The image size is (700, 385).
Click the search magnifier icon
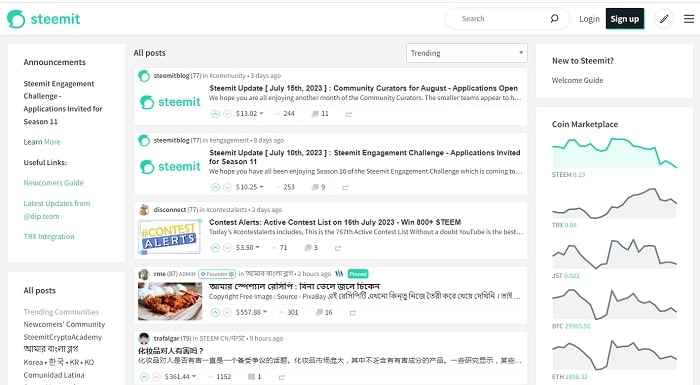[x=554, y=18]
